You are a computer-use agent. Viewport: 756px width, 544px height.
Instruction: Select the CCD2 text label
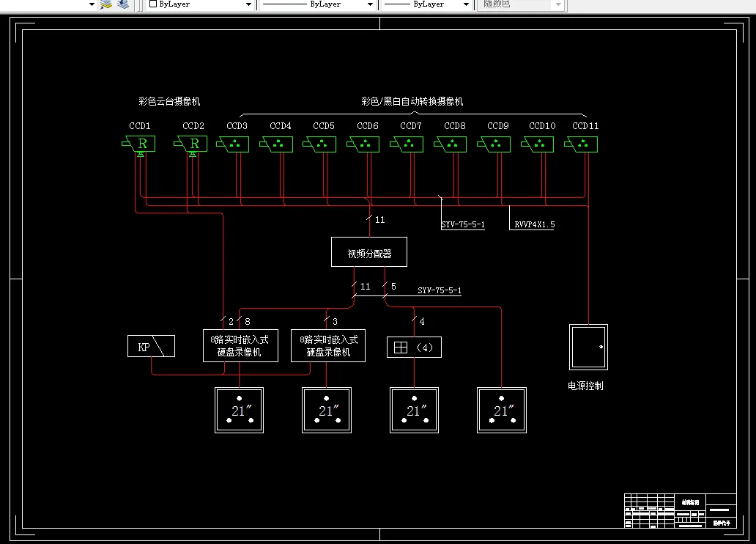tap(193, 126)
